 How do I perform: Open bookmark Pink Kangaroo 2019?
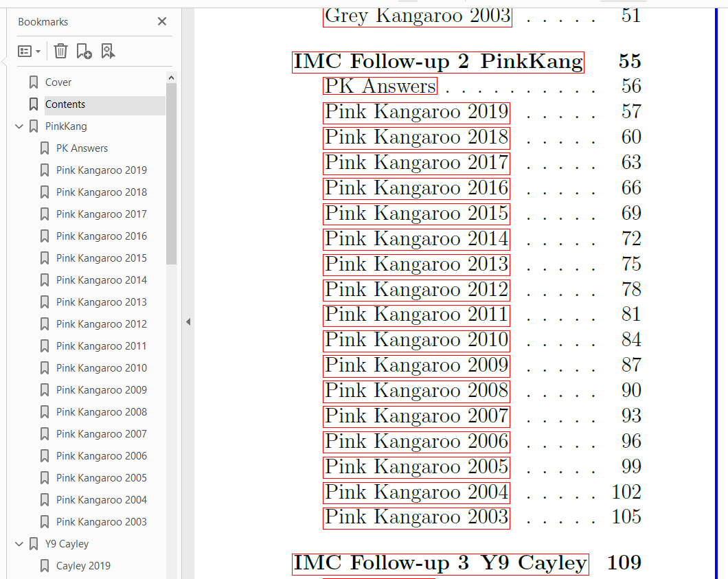(x=102, y=170)
